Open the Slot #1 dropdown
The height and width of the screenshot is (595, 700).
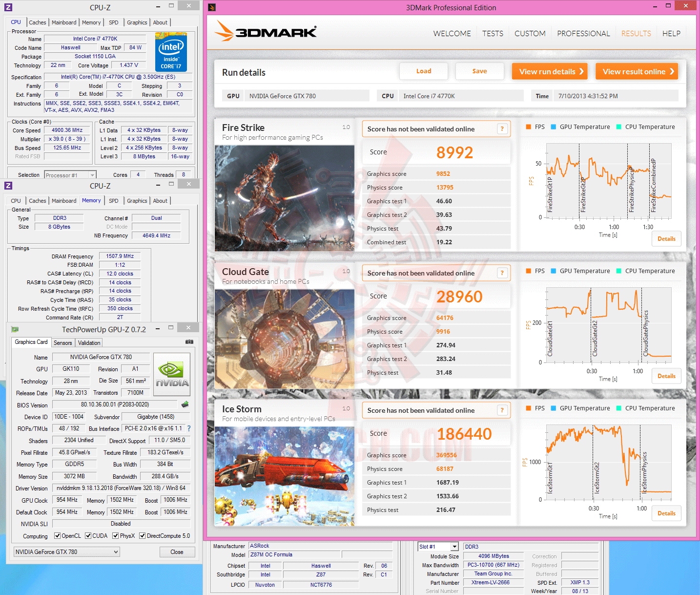(438, 547)
